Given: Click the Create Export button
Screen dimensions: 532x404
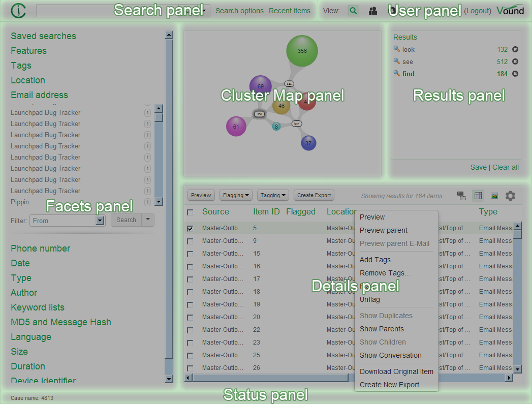Looking at the screenshot, I should pyautogui.click(x=314, y=195).
